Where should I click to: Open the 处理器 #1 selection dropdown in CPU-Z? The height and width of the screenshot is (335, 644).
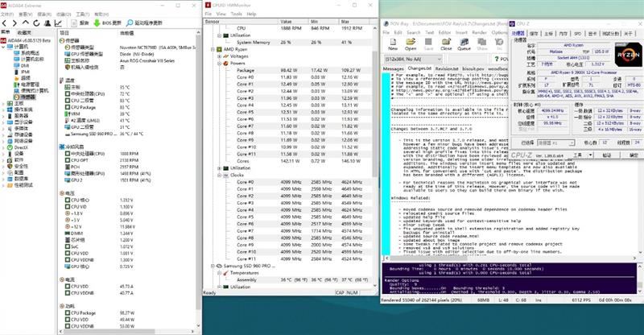coord(556,143)
